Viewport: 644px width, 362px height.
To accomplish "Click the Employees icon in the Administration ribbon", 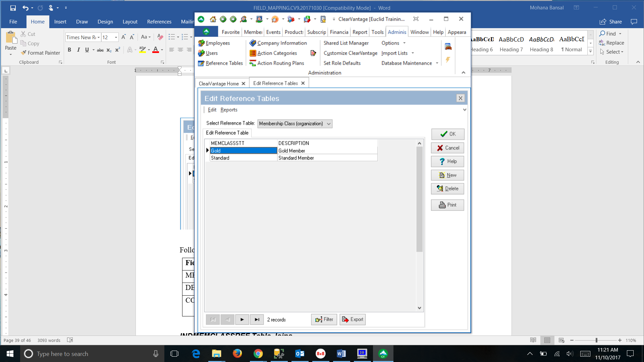I will [201, 43].
